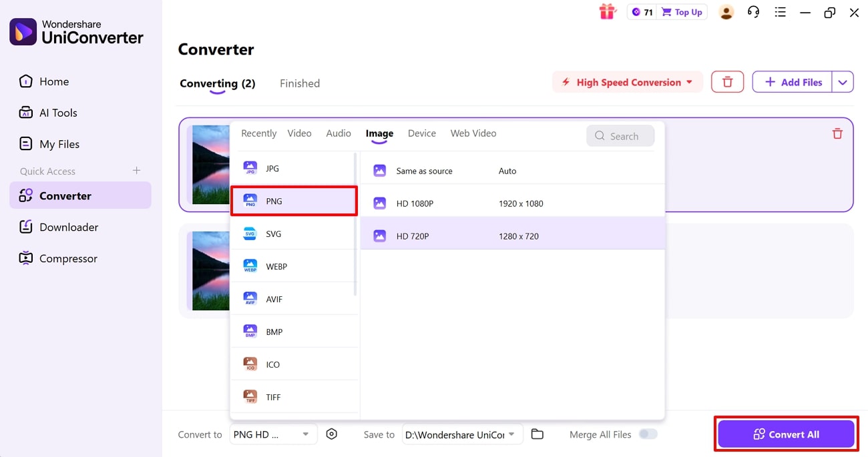Delete the top file in converting list

click(x=837, y=133)
